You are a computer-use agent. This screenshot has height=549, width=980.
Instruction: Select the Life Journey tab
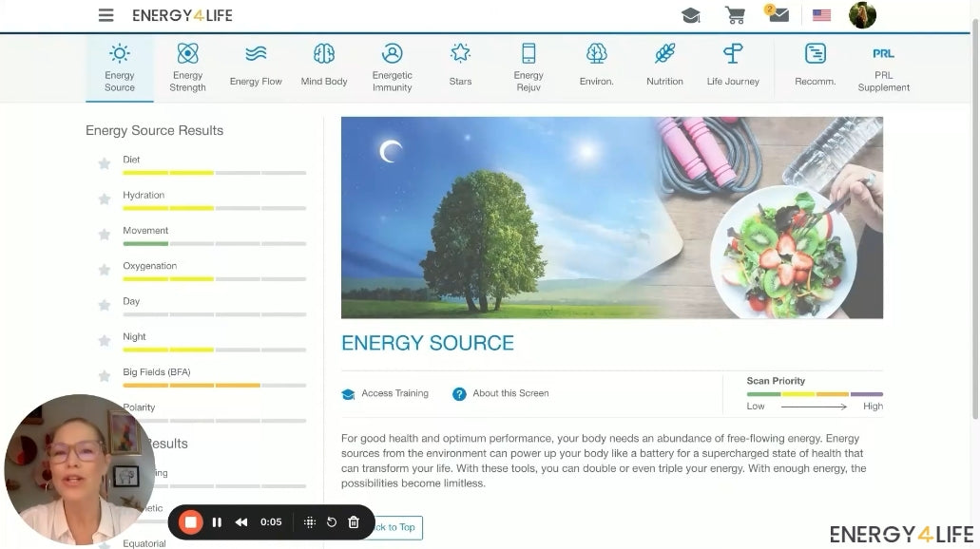[x=733, y=66]
